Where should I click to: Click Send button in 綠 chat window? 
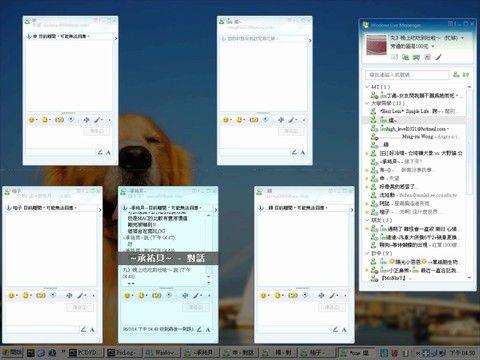click(x=332, y=307)
